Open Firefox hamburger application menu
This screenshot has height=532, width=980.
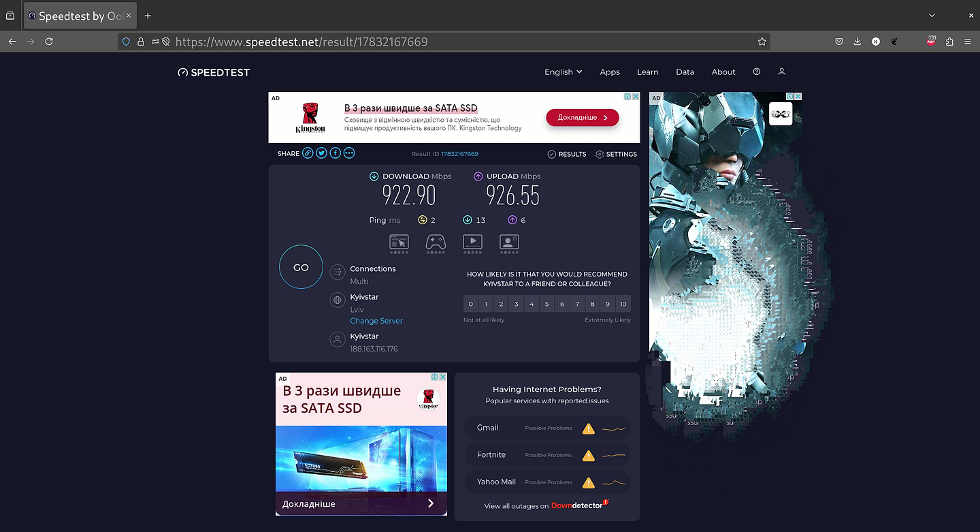click(x=968, y=42)
